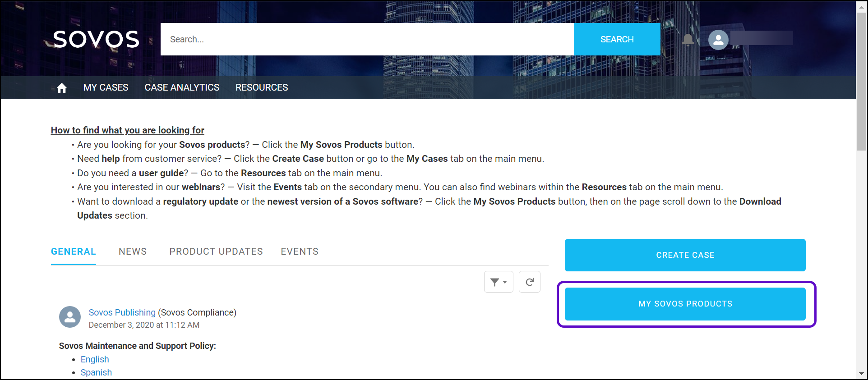
Task: Select the General tab
Action: coord(74,252)
